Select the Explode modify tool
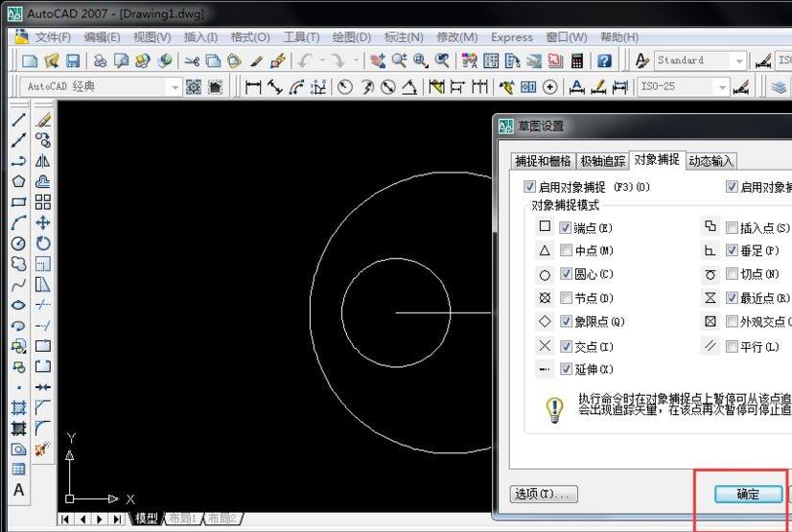The width and height of the screenshot is (792, 532). tap(43, 449)
